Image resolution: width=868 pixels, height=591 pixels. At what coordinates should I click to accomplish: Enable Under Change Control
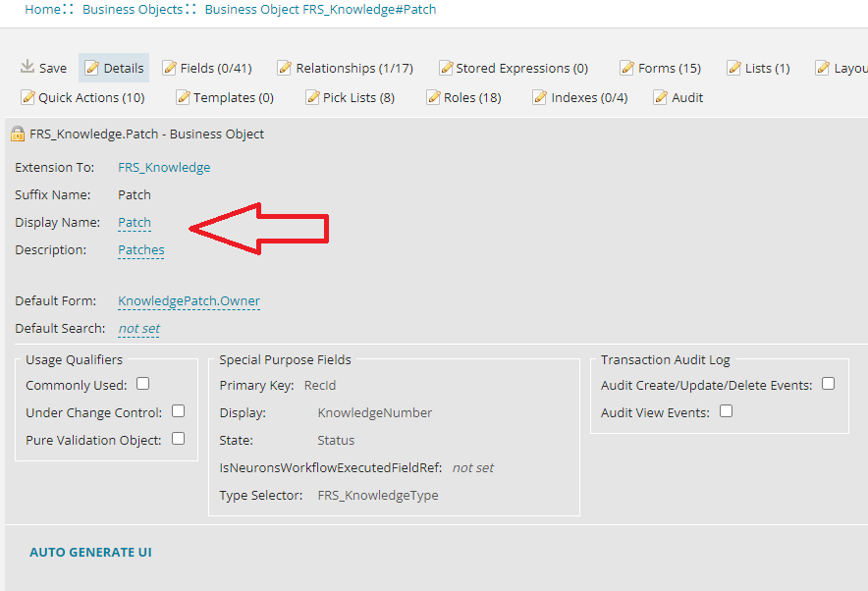click(178, 411)
